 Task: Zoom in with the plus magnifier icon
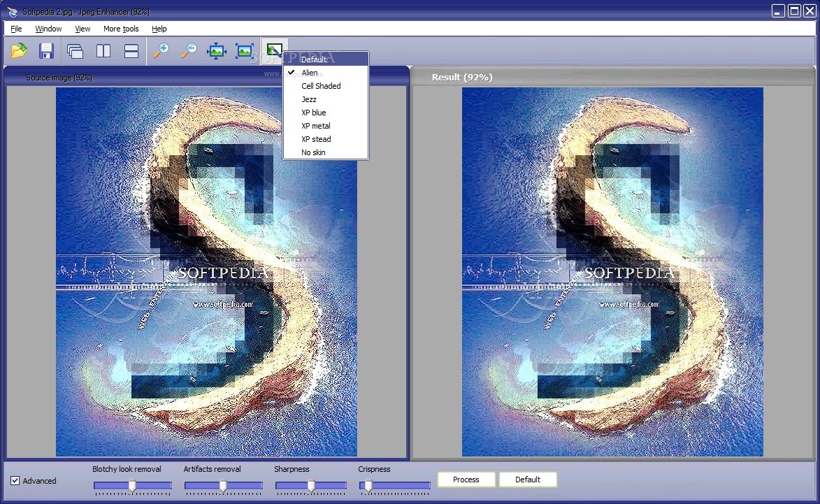(x=161, y=51)
